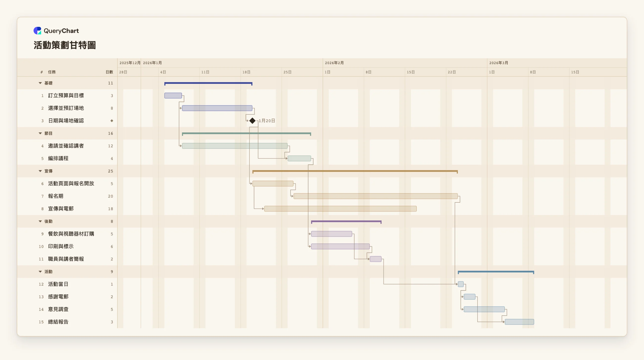Click the 邀請並確認講者 bar in the timeline
This screenshot has height=360, width=644.
tap(235, 146)
